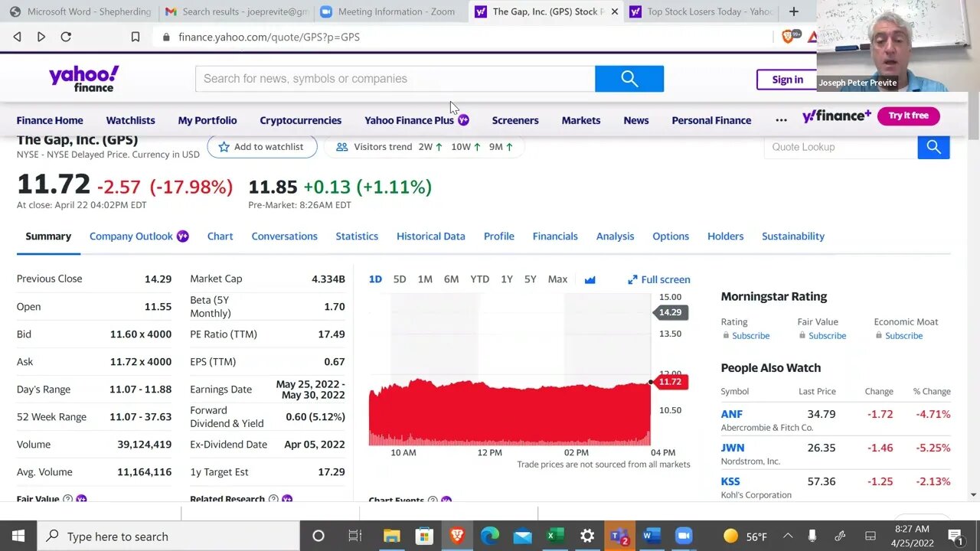This screenshot has width=980, height=551.
Task: Open Mail app taskbar icon
Action: click(522, 536)
